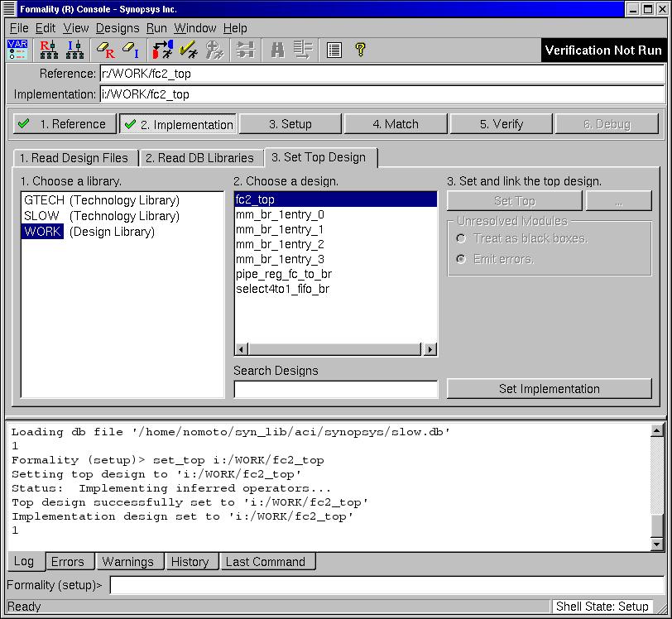Viewport: 672px width, 619px height.
Task: Click the Search Designs input field
Action: [x=335, y=389]
